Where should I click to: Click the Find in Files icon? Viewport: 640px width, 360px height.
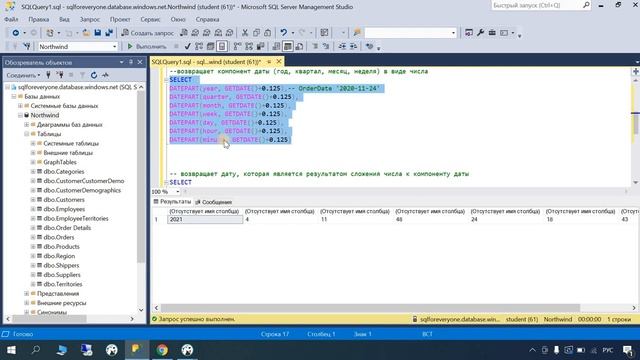[x=357, y=33]
